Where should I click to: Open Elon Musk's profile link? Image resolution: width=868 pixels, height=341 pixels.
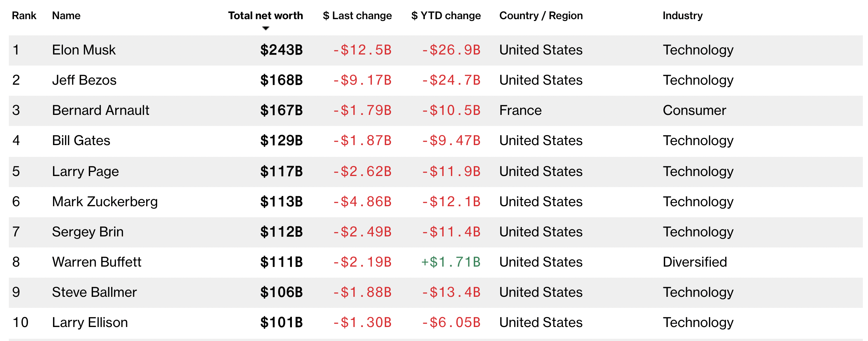click(x=84, y=50)
